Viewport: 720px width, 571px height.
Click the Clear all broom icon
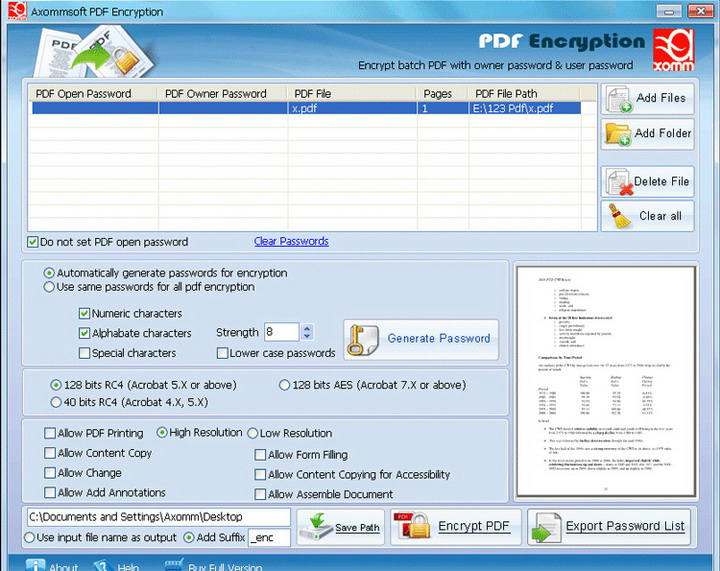619,216
